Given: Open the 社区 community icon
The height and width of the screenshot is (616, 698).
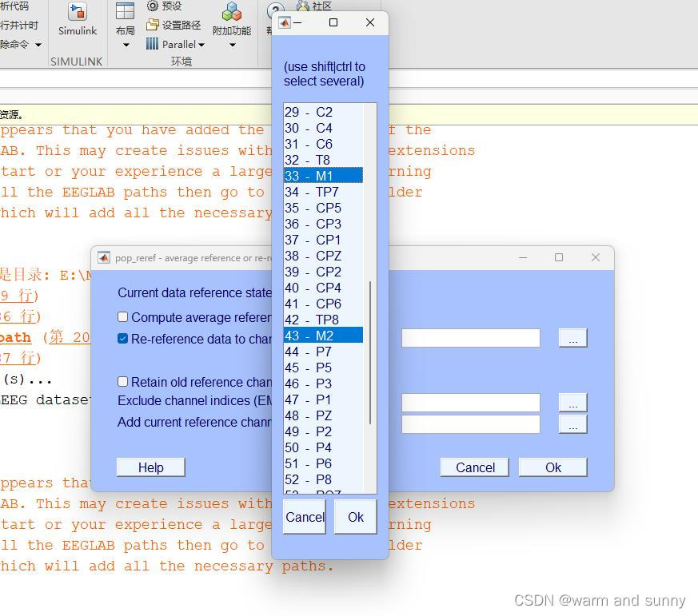Looking at the screenshot, I should coord(303,6).
